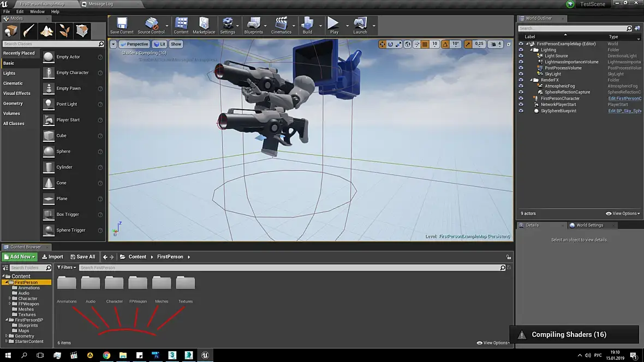Click the Cinematics toolbar icon

[281, 25]
